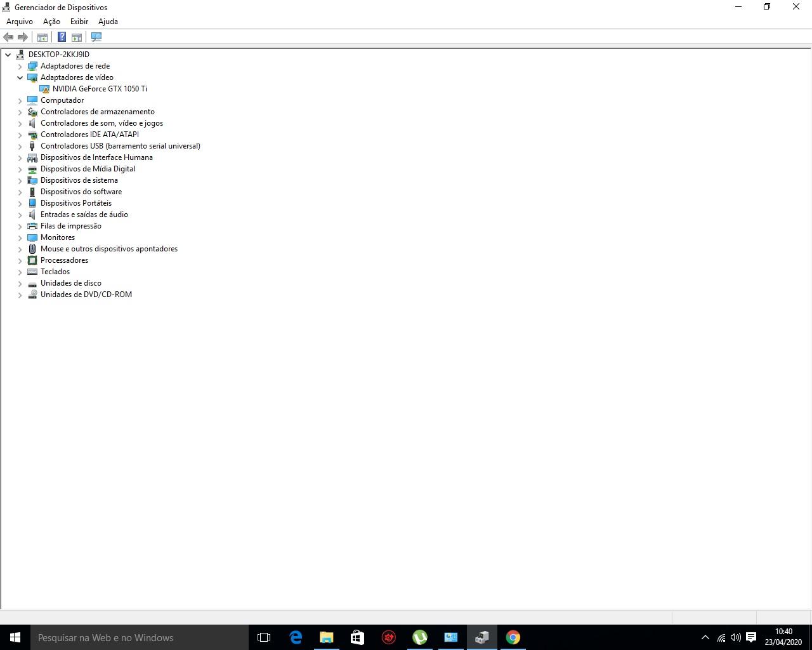Open Help via the blue question mark icon
The height and width of the screenshot is (650, 812).
point(62,37)
